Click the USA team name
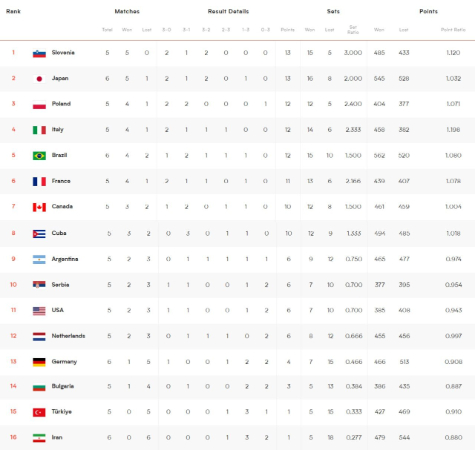 pos(57,310)
